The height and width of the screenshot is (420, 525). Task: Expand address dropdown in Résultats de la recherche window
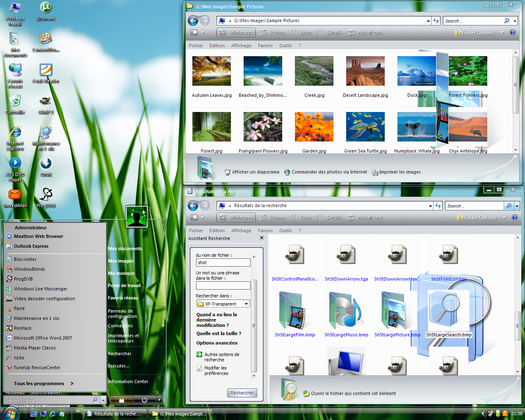coord(430,206)
